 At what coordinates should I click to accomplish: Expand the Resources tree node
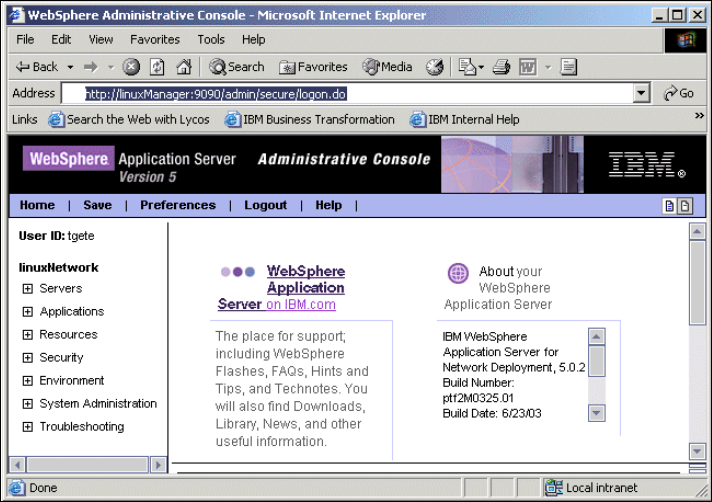[28, 335]
